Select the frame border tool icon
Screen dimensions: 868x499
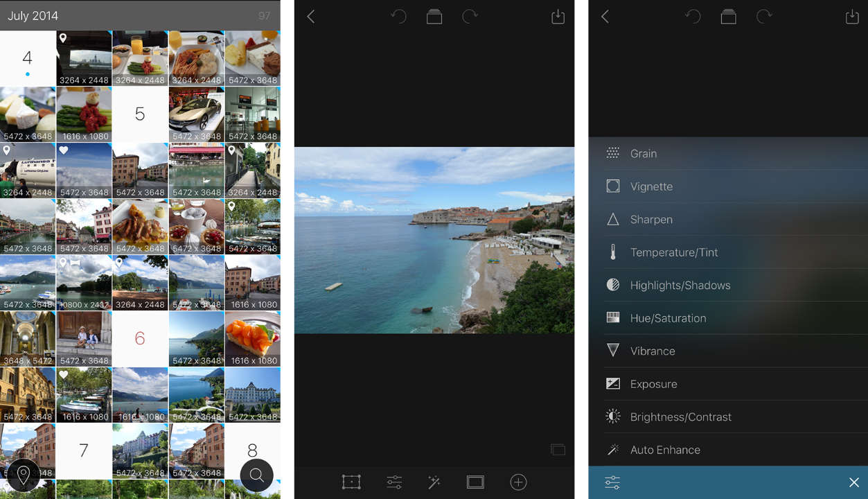(x=475, y=482)
